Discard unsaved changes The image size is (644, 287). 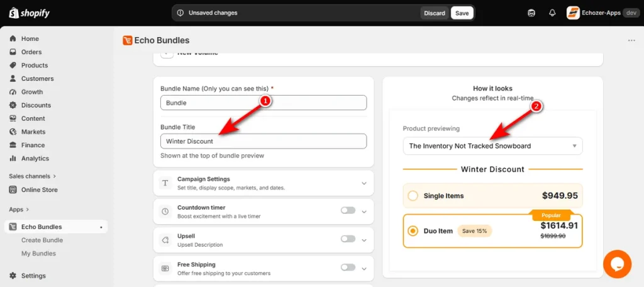[x=435, y=13]
